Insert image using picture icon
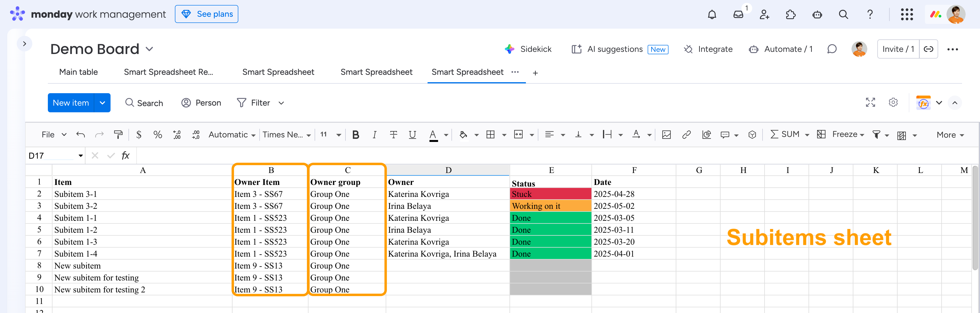 click(x=666, y=135)
